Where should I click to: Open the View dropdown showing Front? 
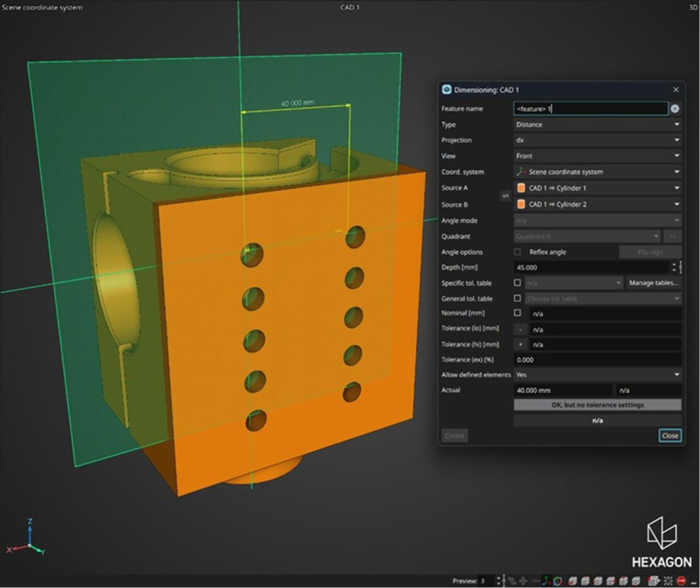coord(597,156)
